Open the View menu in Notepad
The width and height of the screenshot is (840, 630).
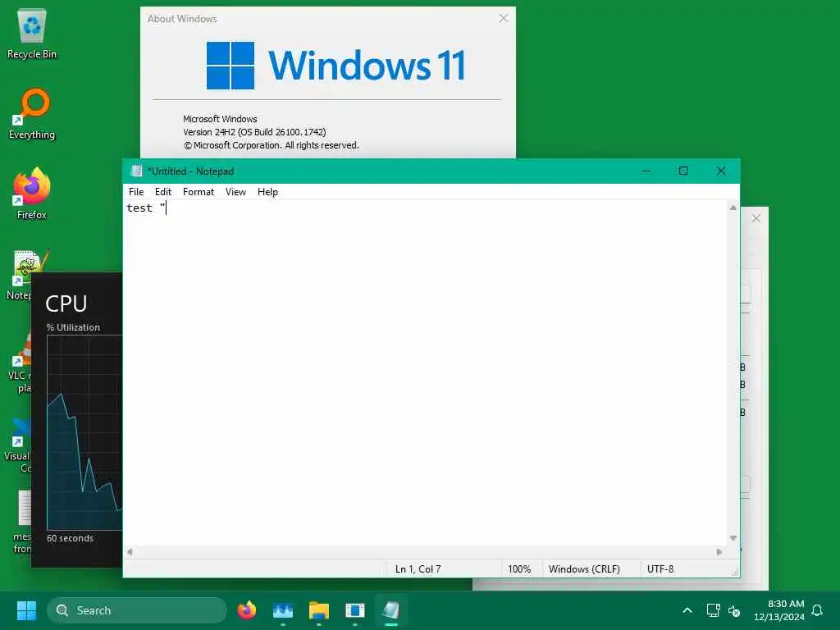(x=235, y=192)
